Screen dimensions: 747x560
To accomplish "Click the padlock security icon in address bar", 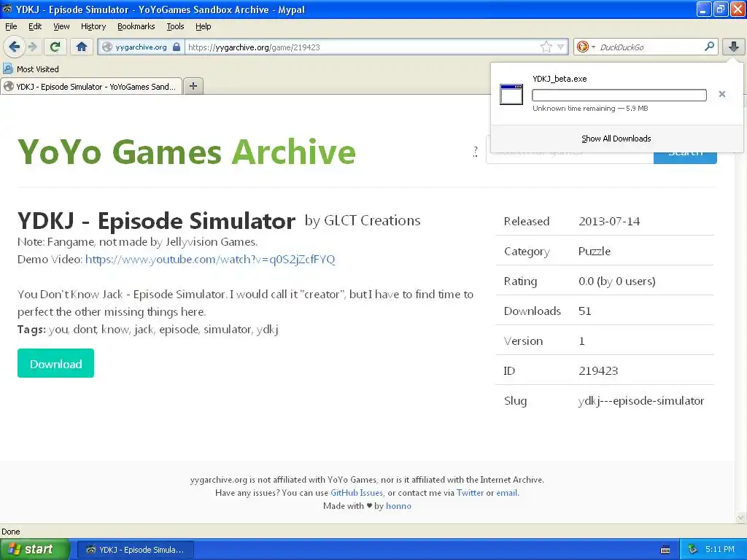I will click(x=177, y=47).
